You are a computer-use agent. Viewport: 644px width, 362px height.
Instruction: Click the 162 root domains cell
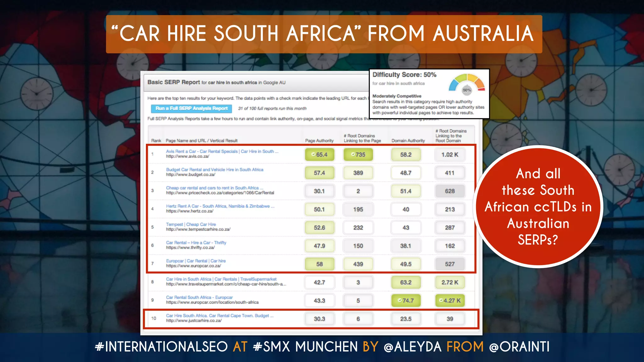[x=450, y=246]
